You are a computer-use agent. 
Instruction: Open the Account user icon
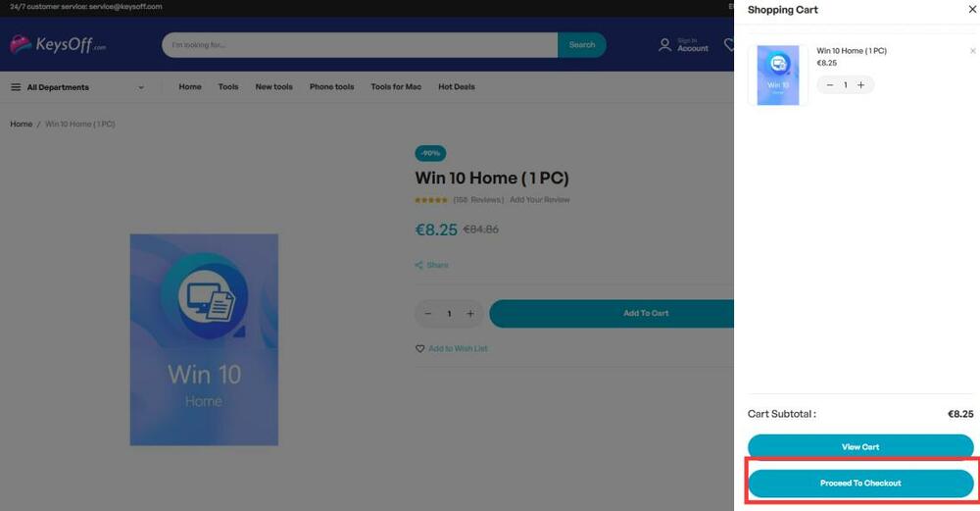click(x=665, y=45)
